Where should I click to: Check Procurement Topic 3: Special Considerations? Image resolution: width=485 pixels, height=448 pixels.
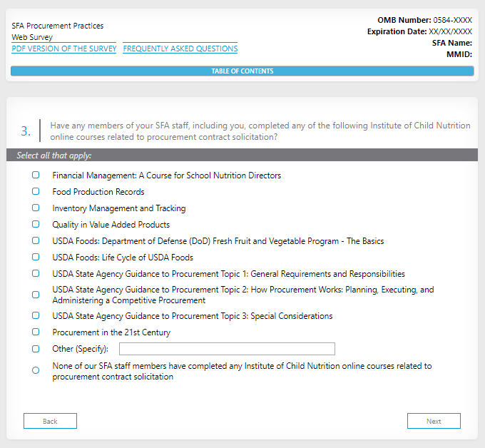coord(36,315)
